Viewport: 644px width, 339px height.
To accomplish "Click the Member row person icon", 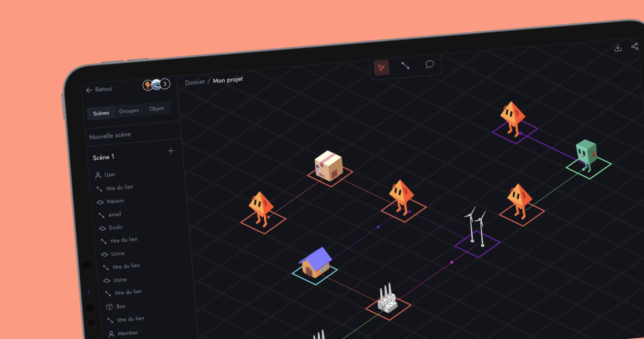I will pos(111,334).
